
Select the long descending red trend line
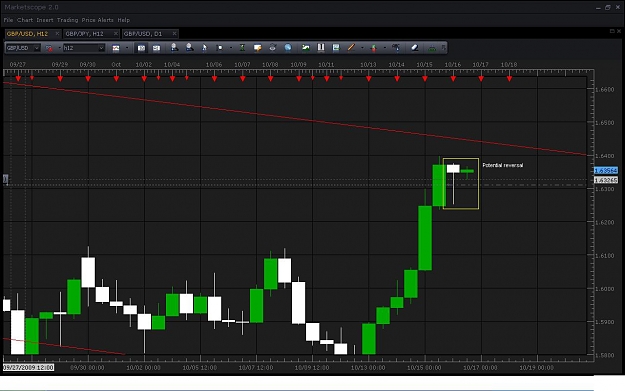pos(295,118)
